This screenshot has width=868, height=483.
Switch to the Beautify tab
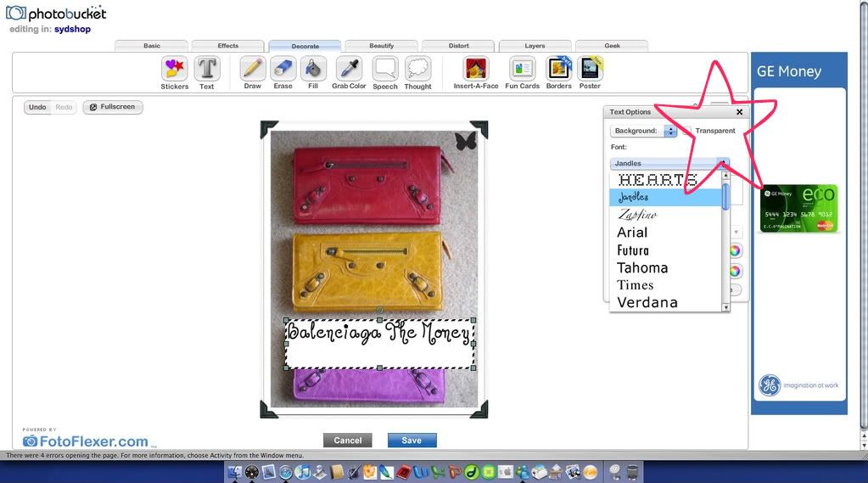382,46
